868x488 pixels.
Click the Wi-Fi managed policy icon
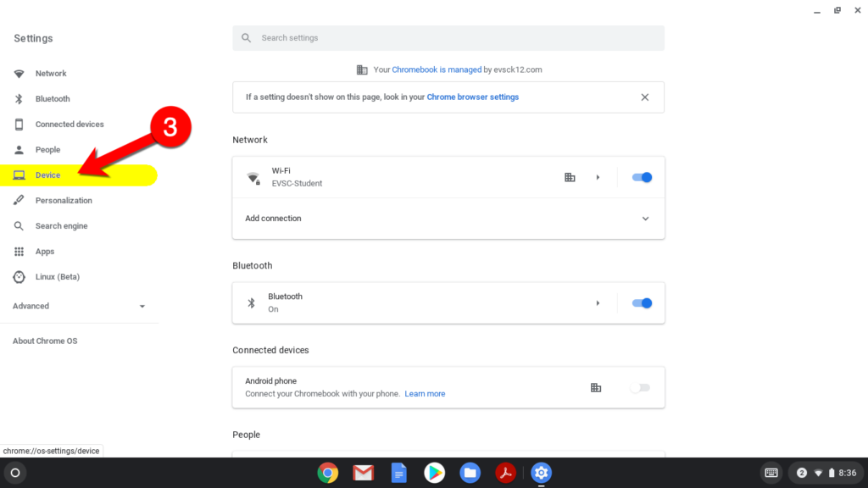coord(570,178)
